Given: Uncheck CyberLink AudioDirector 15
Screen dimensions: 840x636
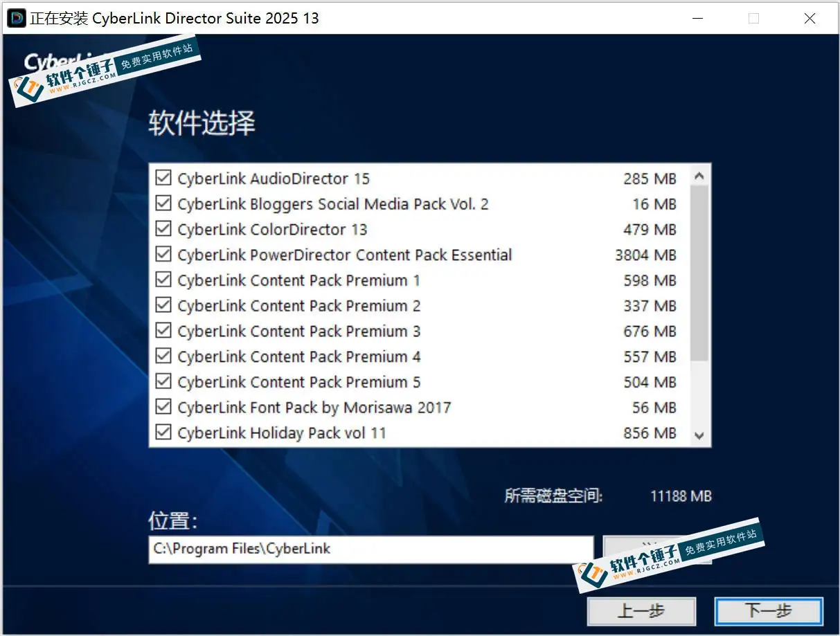Looking at the screenshot, I should pos(163,177).
